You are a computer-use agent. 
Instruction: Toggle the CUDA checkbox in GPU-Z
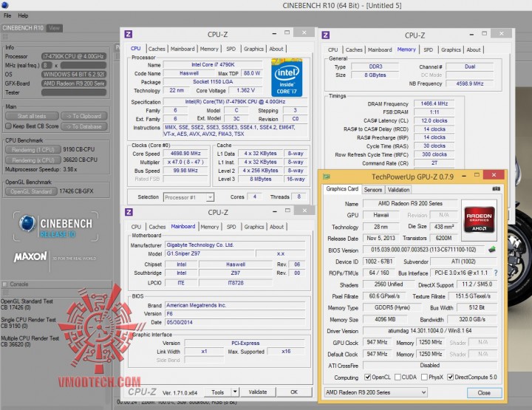(x=398, y=377)
